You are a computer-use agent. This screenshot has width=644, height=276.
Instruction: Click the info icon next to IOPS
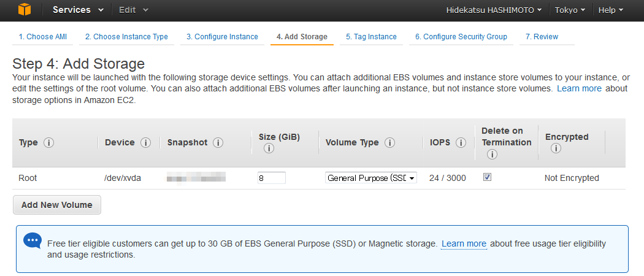[x=461, y=143]
